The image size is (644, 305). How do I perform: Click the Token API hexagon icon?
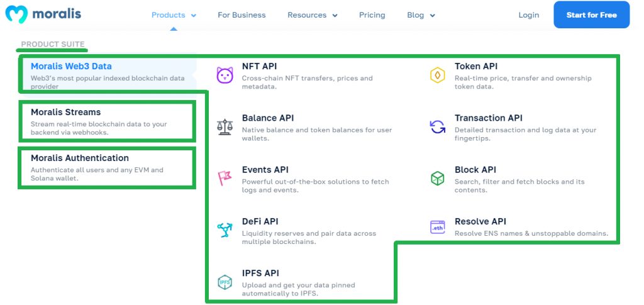pos(438,75)
